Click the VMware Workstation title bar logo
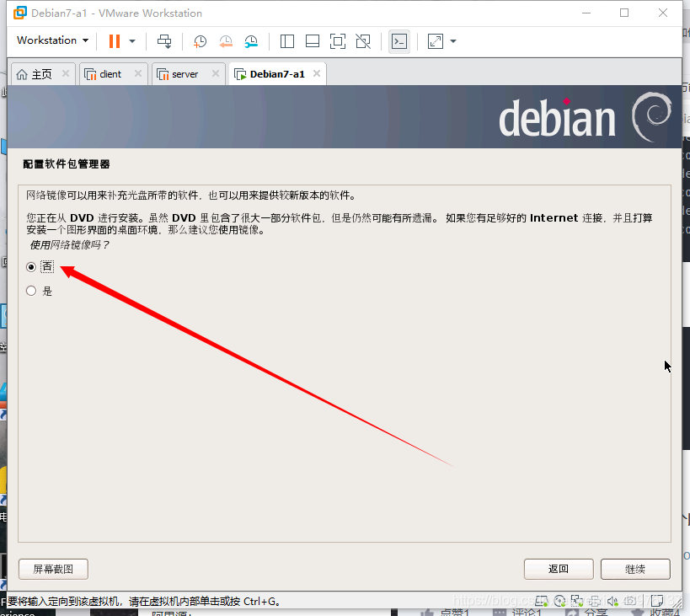The width and height of the screenshot is (690, 616). click(20, 13)
